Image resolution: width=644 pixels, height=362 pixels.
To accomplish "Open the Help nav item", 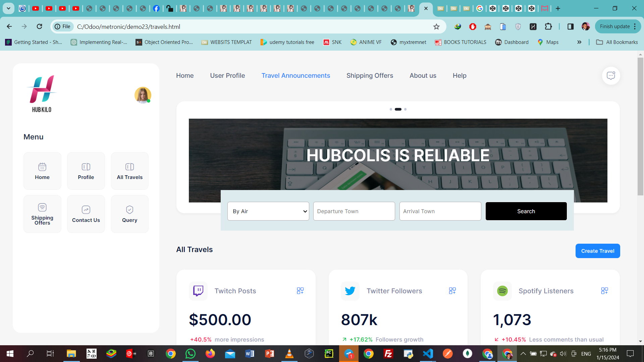I will (x=460, y=76).
